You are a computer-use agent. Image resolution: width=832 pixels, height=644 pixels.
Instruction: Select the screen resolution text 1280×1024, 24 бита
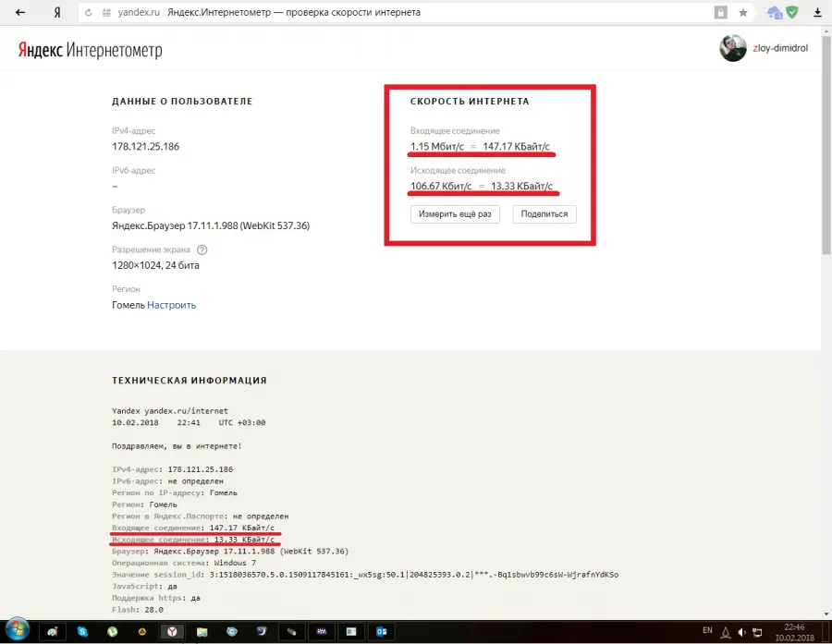coord(155,265)
